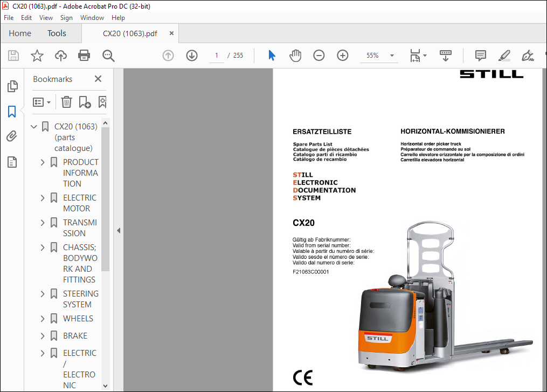Open Page Thumbnails panel icon
The height and width of the screenshot is (392, 547).
12,86
